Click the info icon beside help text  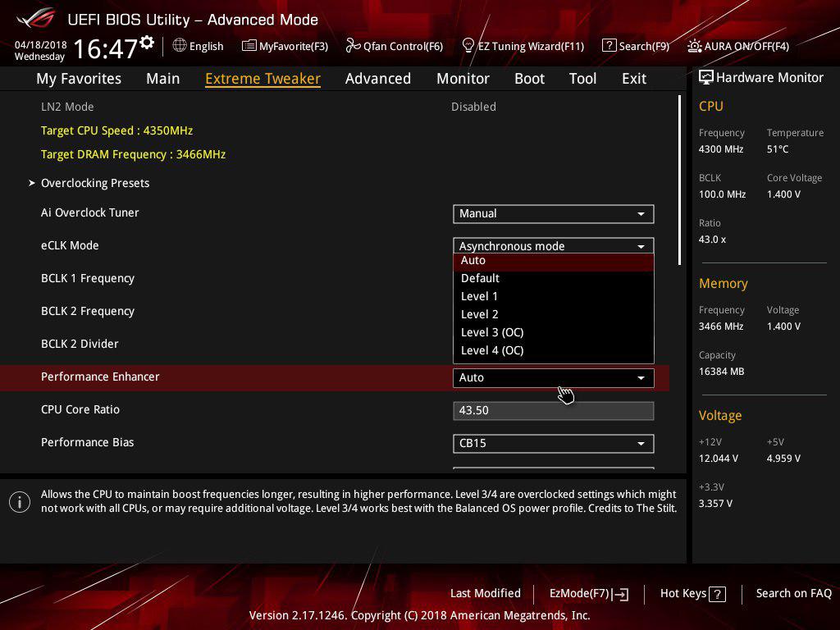(20, 502)
